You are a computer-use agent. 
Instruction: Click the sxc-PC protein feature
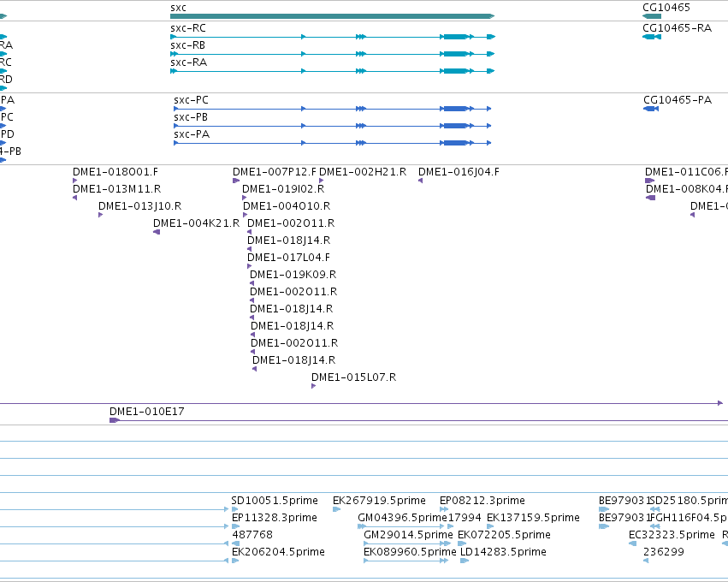(333, 109)
